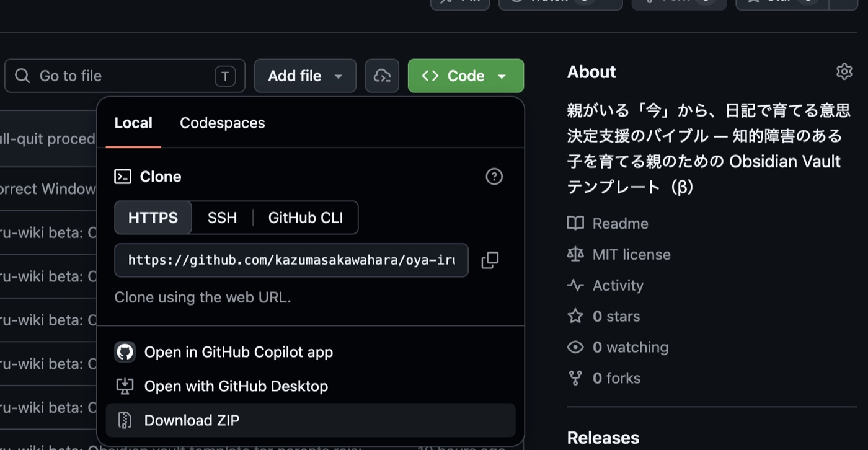Click the GitHub Desktop download icon
Viewport: 868px width, 450px height.
pos(125,386)
